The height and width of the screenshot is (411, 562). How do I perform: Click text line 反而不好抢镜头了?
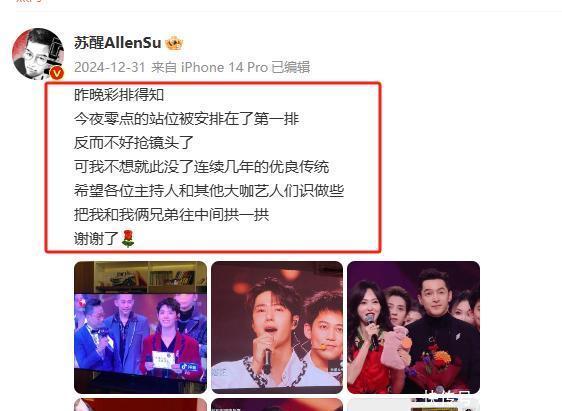point(134,143)
